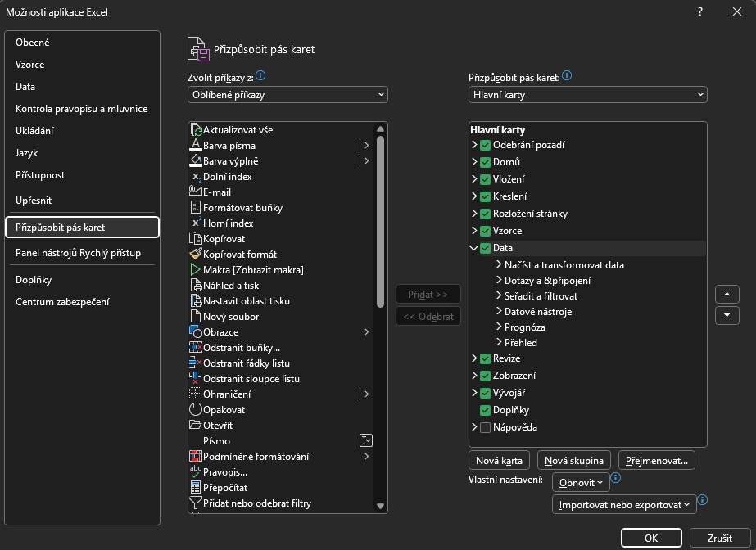756x550 pixels.
Task: Click the Podmíněné formátování icon
Action: point(196,456)
